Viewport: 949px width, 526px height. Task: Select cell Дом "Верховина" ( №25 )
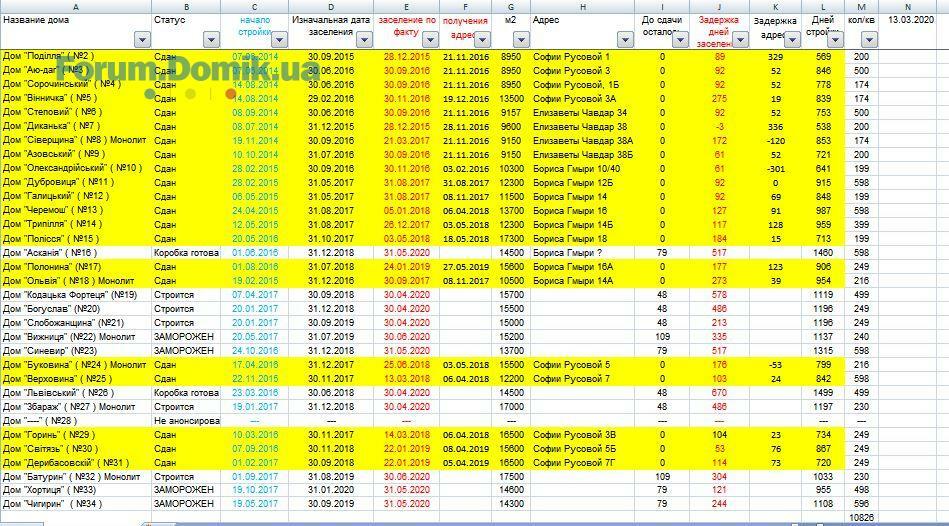pos(76,378)
